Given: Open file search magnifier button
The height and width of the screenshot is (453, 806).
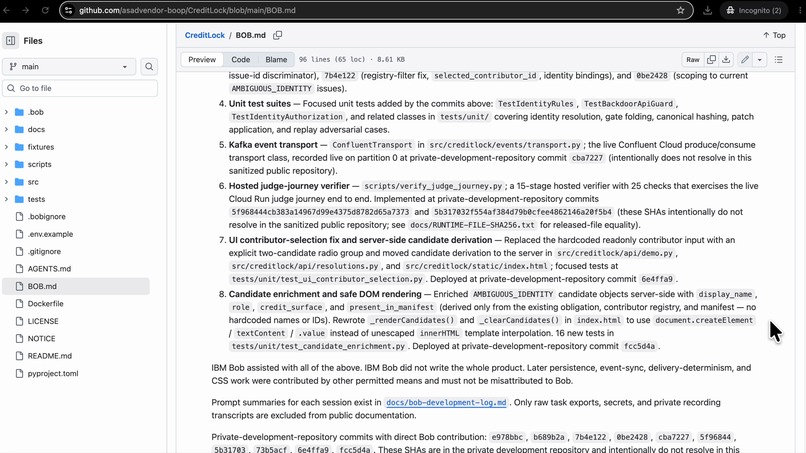Looking at the screenshot, I should (149, 66).
